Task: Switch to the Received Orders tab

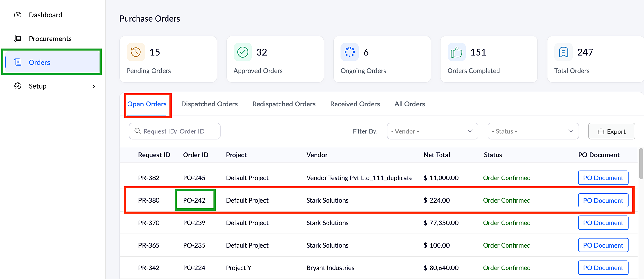Action: (x=355, y=104)
